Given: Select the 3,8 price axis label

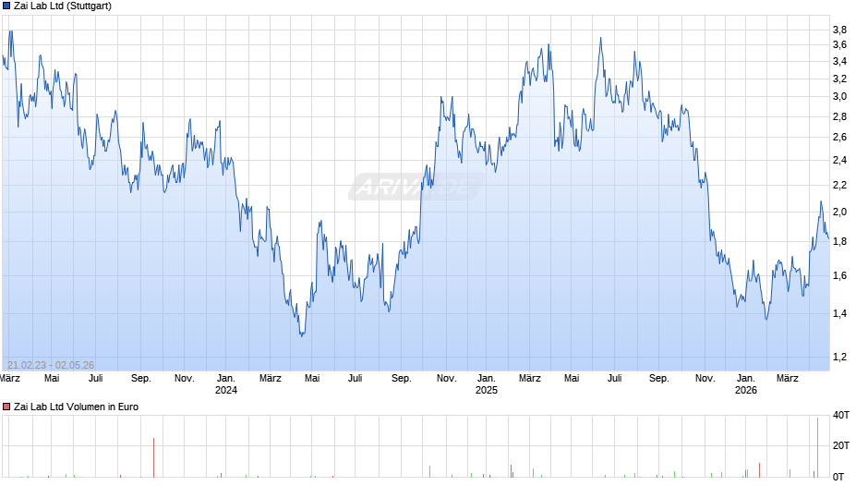Looking at the screenshot, I should tap(839, 30).
